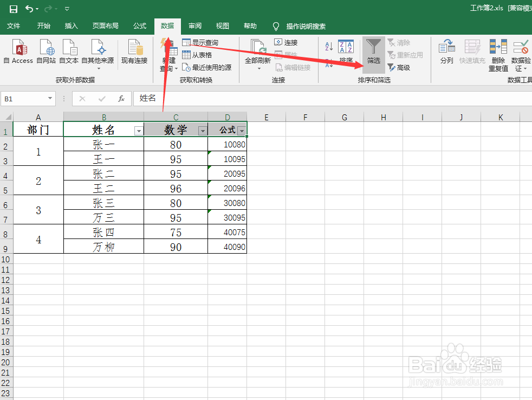This screenshot has width=532, height=400.
Task: Select the 数学 score cell 96
Action: pos(176,188)
